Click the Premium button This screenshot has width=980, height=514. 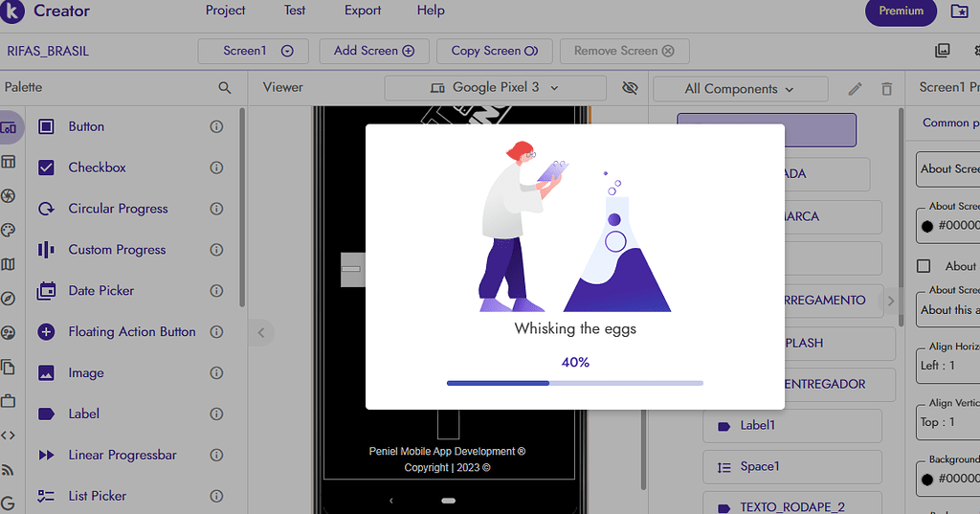click(x=901, y=11)
